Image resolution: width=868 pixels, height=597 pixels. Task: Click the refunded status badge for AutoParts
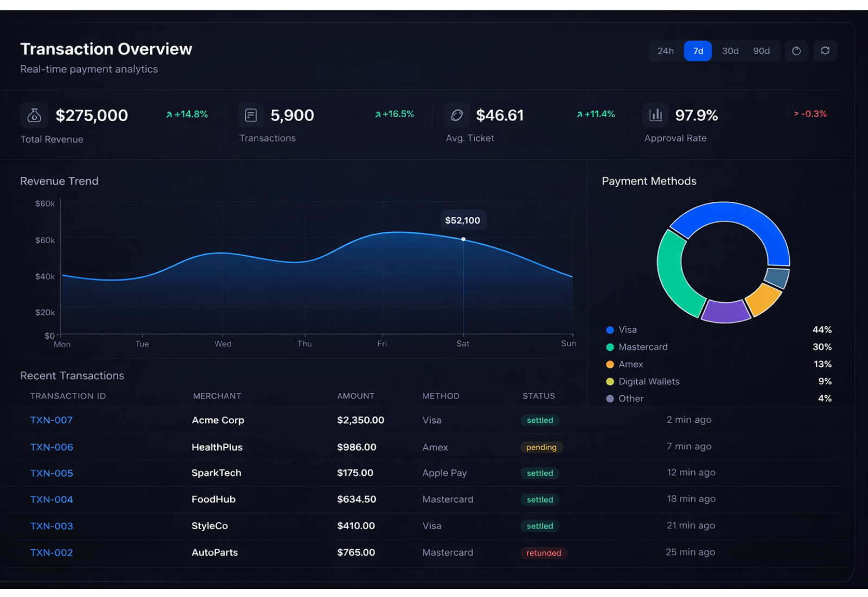pyautogui.click(x=544, y=553)
